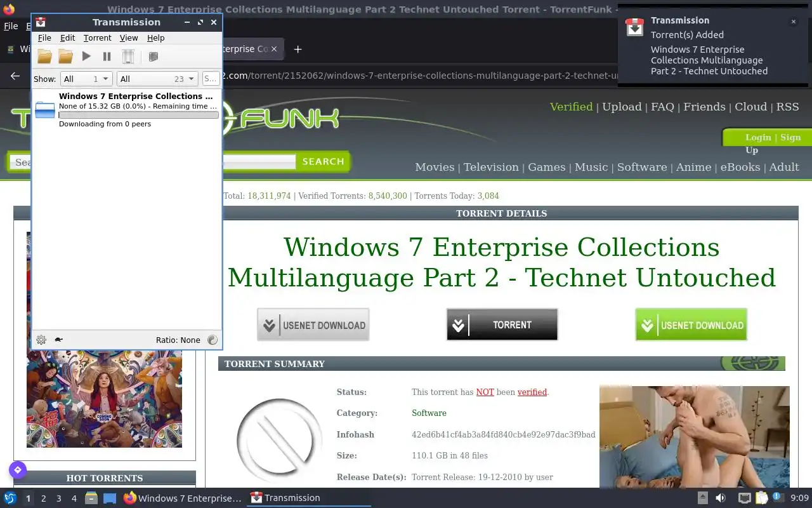Switch to workspace 4 in taskbar
This screenshot has height=508, width=812.
(x=74, y=498)
